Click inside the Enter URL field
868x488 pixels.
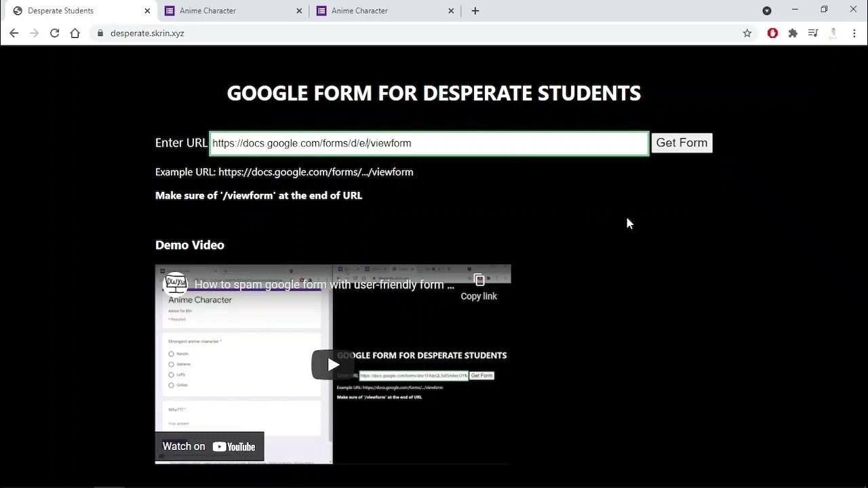429,144
